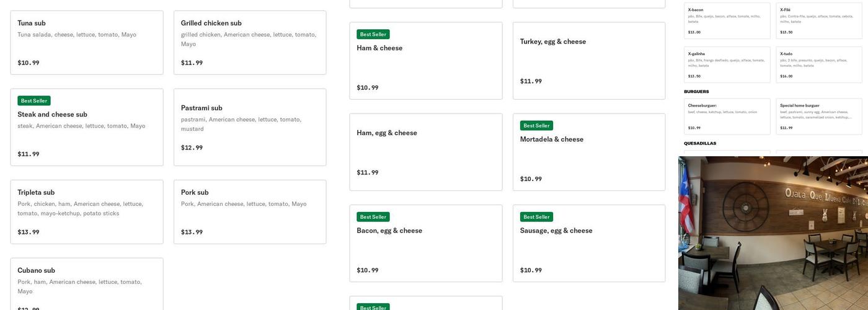Click Best Seller badge on Steak and cheese sub

(34, 100)
